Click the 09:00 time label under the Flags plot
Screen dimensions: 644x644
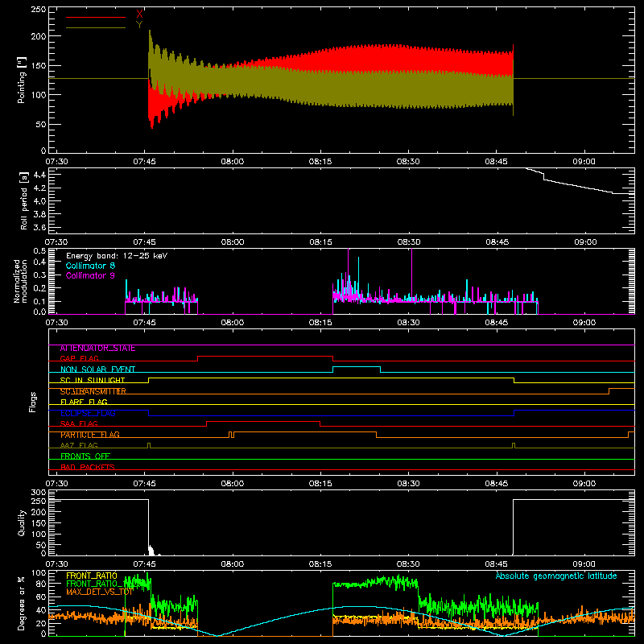click(x=584, y=484)
